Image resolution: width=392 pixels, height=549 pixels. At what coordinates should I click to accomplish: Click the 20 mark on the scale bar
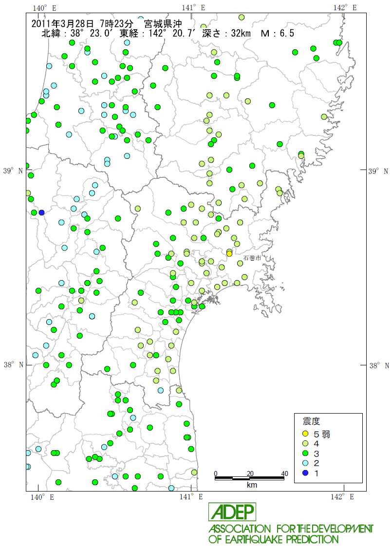(x=250, y=473)
